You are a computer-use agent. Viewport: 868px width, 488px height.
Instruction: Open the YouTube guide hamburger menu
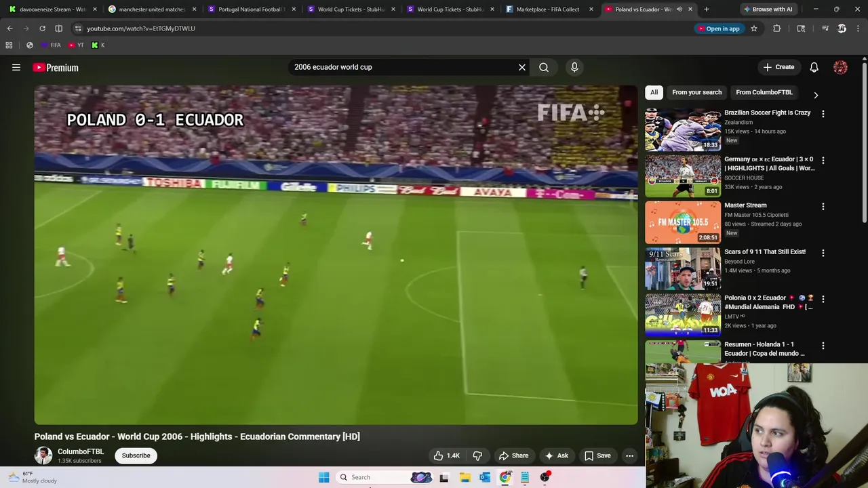(16, 67)
